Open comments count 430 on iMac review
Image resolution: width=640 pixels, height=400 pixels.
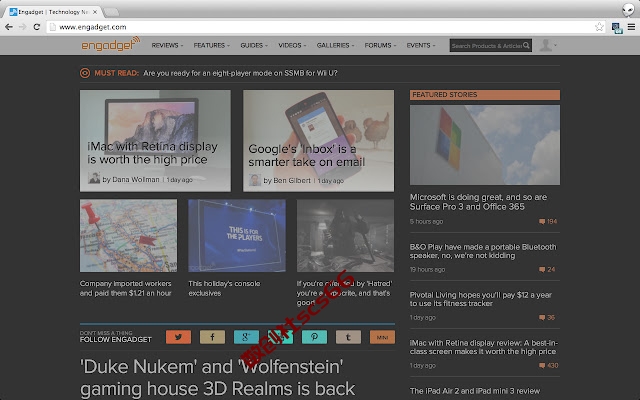(549, 366)
